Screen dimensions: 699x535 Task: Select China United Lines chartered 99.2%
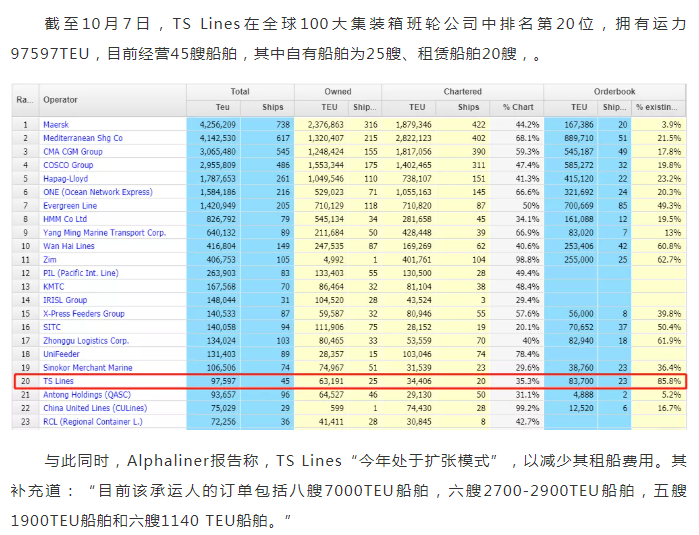tap(517, 408)
